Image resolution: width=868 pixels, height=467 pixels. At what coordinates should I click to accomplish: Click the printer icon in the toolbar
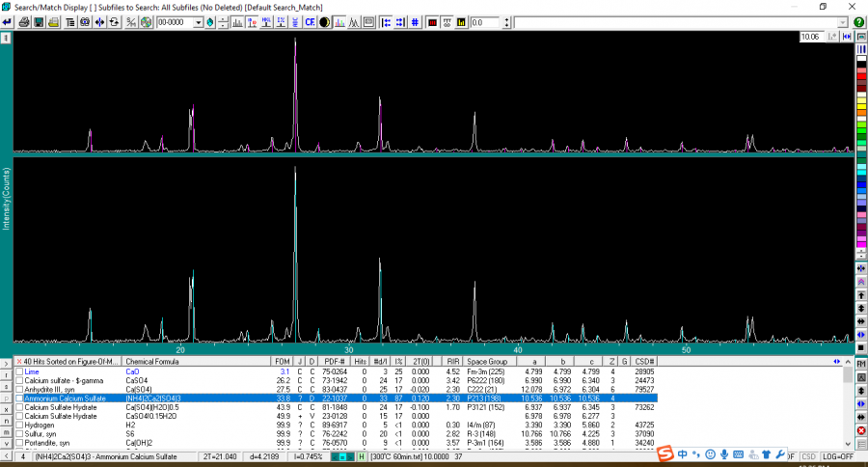pos(25,22)
